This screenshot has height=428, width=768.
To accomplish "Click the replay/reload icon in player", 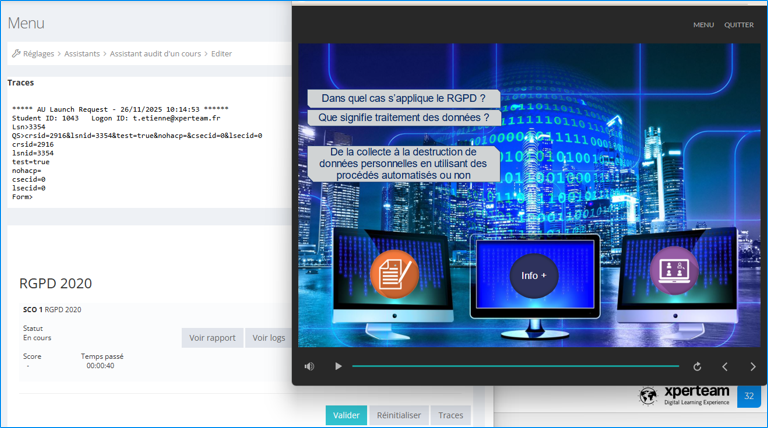I will click(x=697, y=367).
